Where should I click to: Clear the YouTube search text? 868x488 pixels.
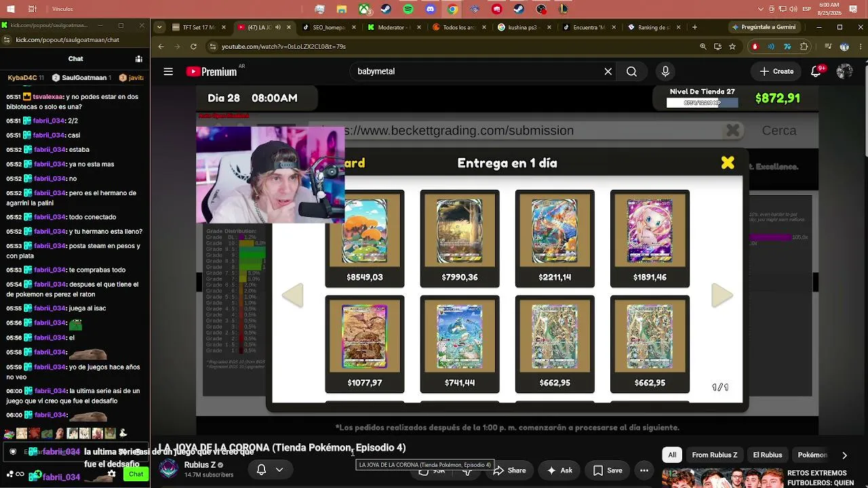(x=608, y=71)
